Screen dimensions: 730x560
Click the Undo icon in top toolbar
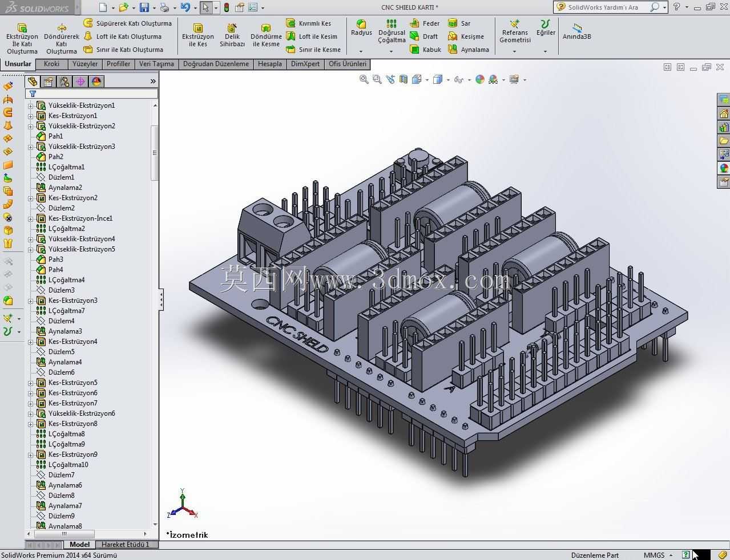click(x=185, y=7)
